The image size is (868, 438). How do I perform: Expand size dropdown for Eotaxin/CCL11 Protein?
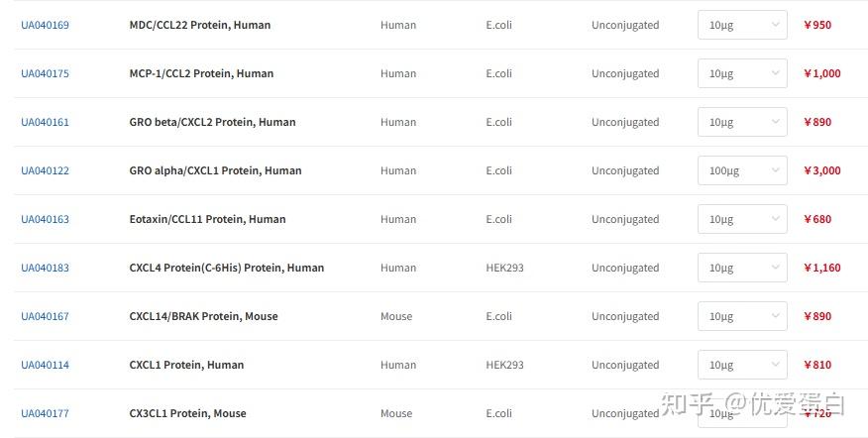(x=742, y=219)
